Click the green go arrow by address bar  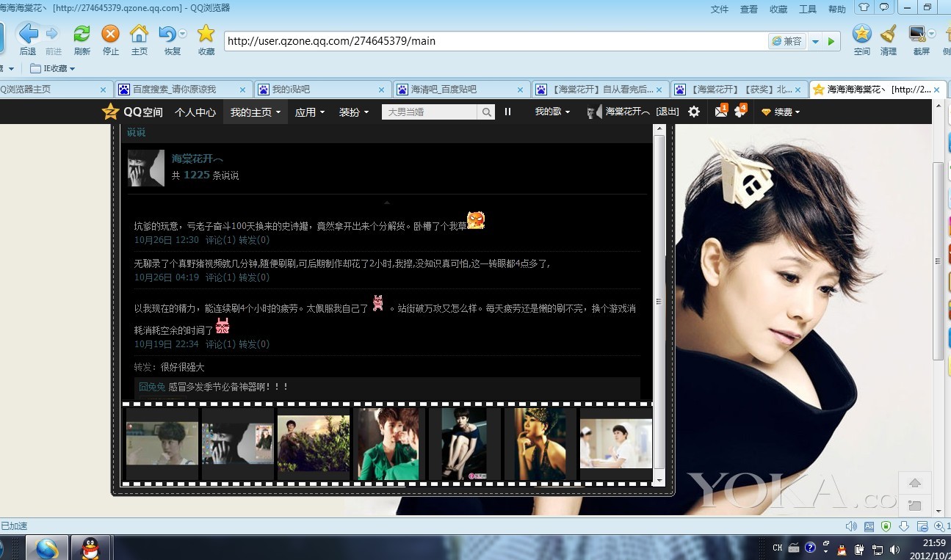(831, 42)
